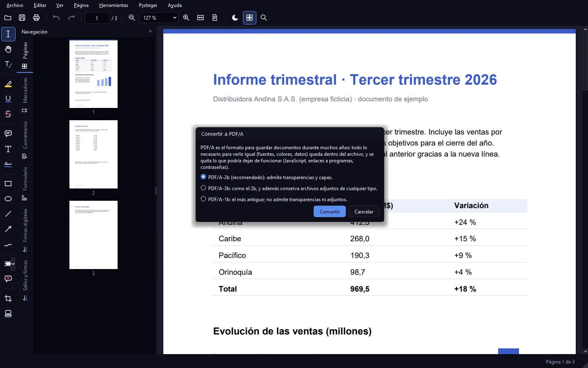Zoom out with the minus magnifier
The image size is (588, 368).
pyautogui.click(x=132, y=18)
